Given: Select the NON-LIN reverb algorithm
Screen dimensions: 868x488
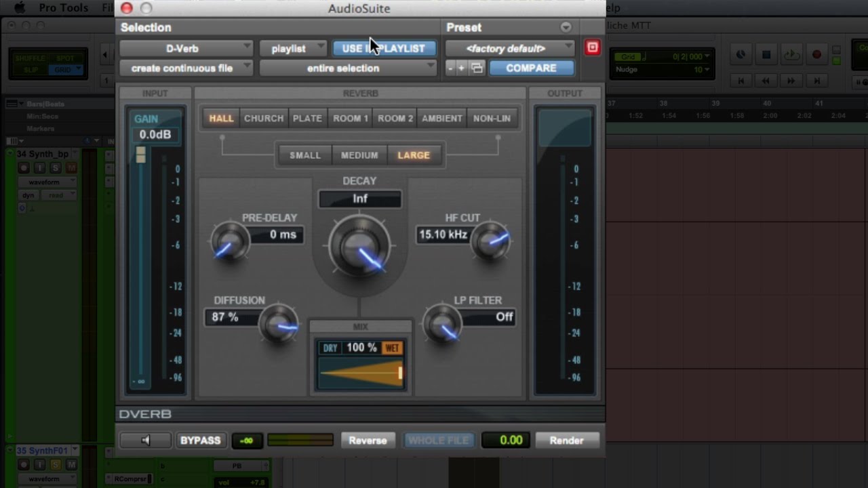Looking at the screenshot, I should pos(492,118).
